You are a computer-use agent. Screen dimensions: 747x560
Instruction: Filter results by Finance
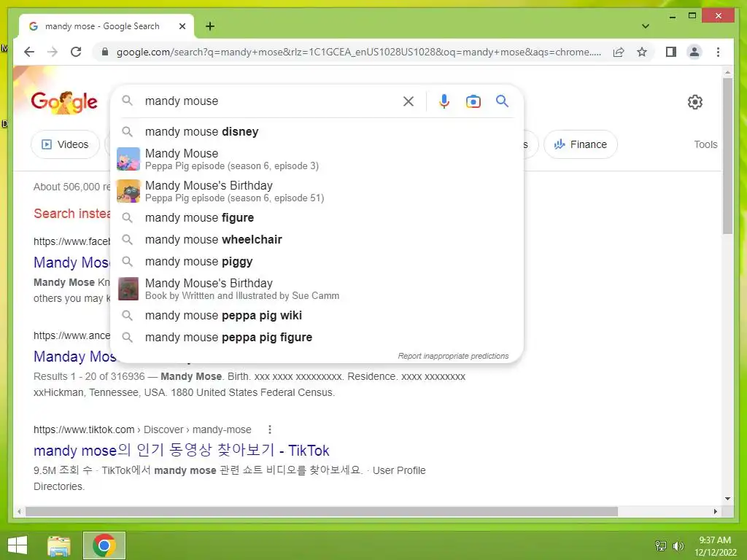tap(580, 144)
